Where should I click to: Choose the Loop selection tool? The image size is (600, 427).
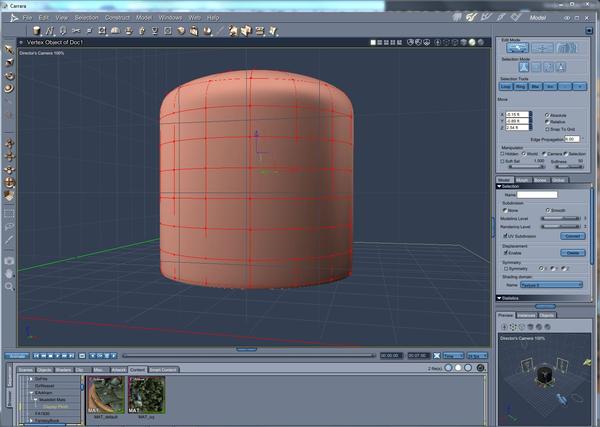point(508,86)
